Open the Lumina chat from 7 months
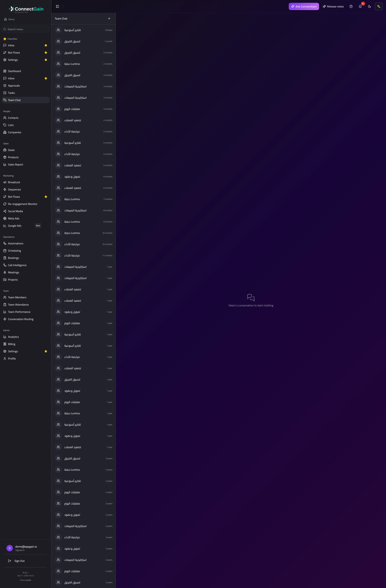386x588 pixels. 83,199
